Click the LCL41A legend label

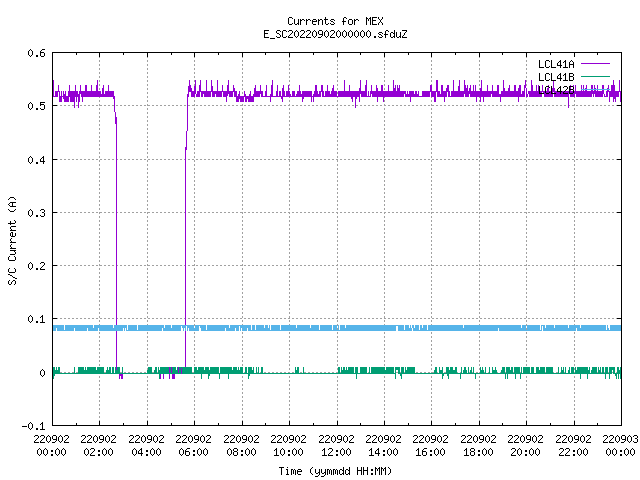click(556, 64)
